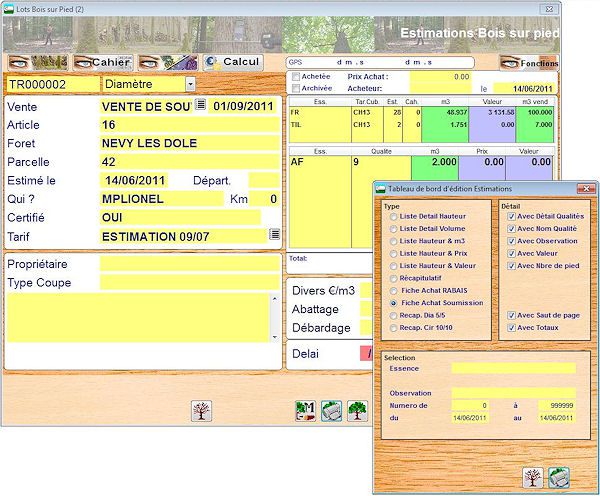Click the Certifié field showing OUI
Viewport: 600px width, 496px height.
180,217
